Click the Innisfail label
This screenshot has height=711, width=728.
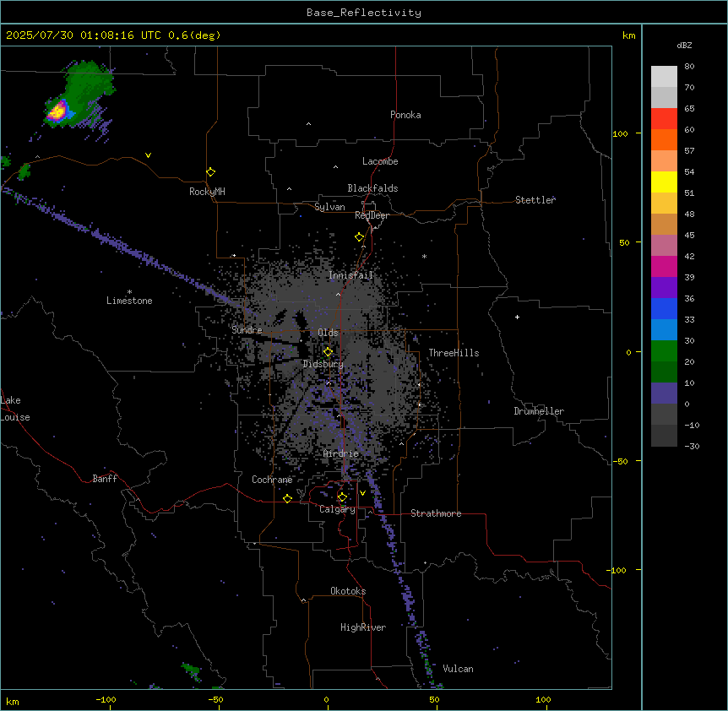pos(350,275)
